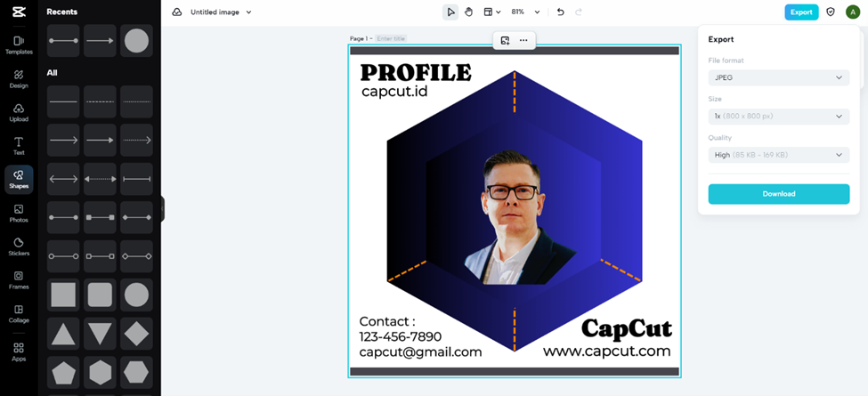
Task: Open the JPEG file format dropdown
Action: 778,78
